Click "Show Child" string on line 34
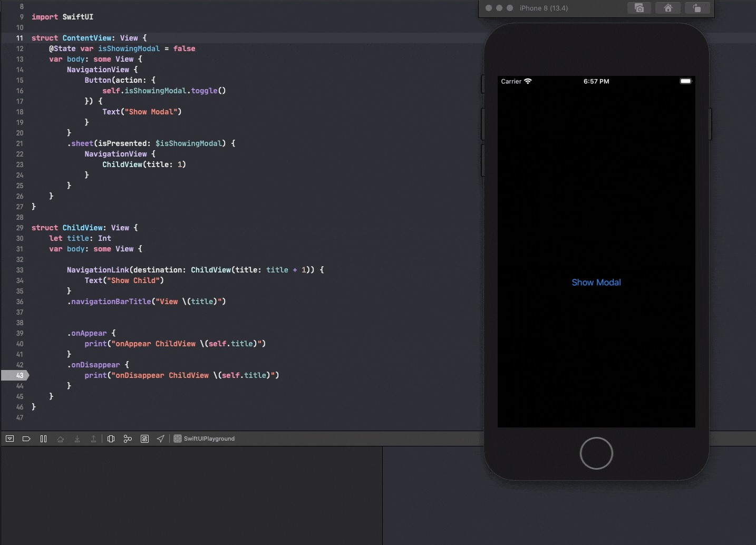Image resolution: width=756 pixels, height=545 pixels. [x=133, y=280]
